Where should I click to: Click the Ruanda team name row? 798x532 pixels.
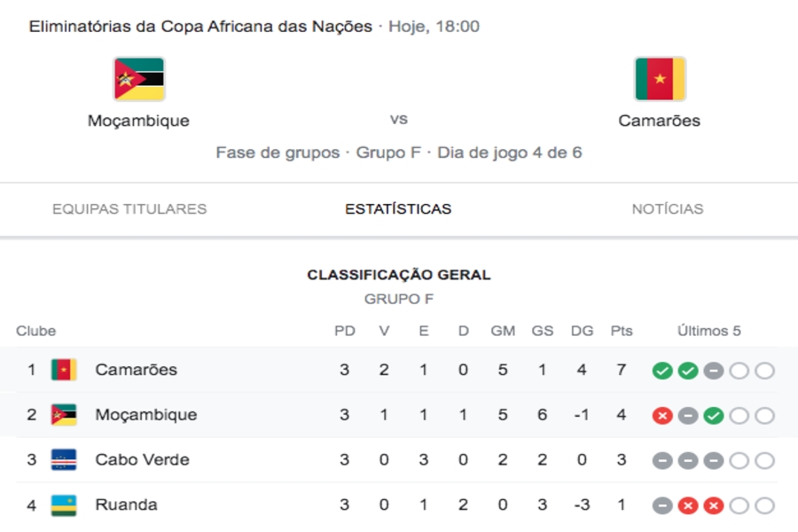(x=397, y=505)
